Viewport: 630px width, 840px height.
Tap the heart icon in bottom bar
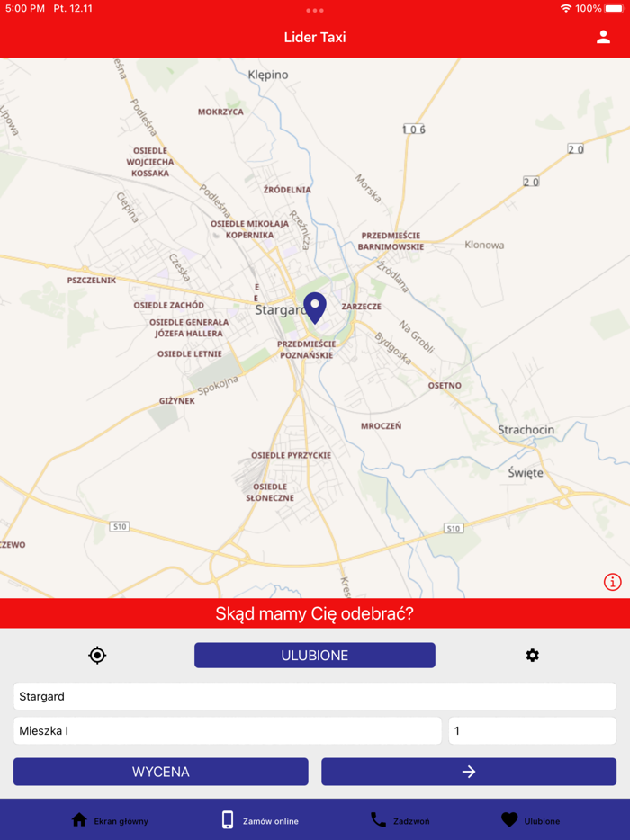click(x=509, y=820)
